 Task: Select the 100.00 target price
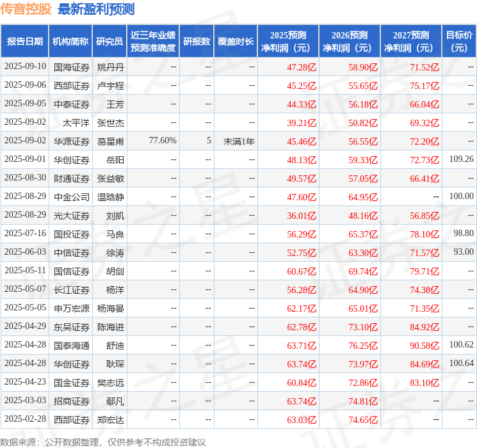tap(462, 196)
